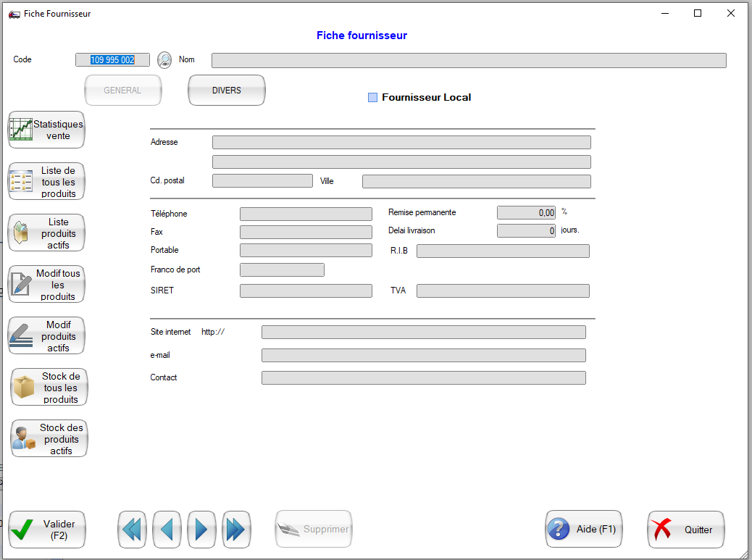
Task: View Stock de tous les produits
Action: click(49, 388)
